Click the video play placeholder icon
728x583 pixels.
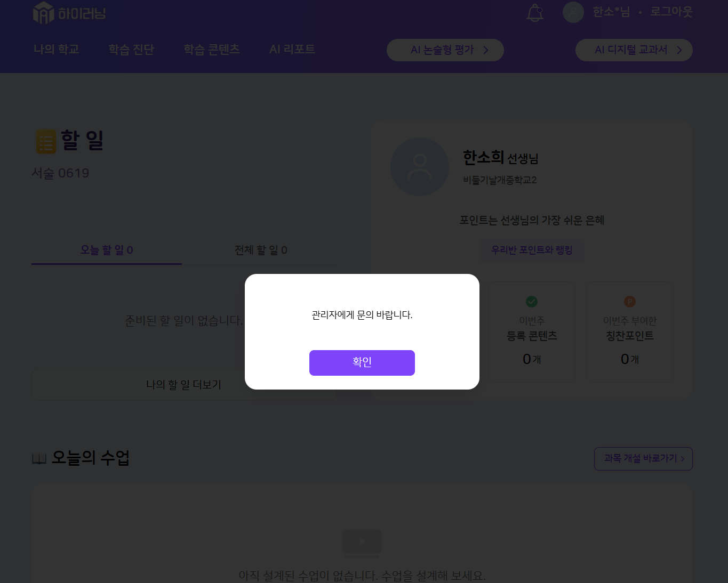click(362, 542)
